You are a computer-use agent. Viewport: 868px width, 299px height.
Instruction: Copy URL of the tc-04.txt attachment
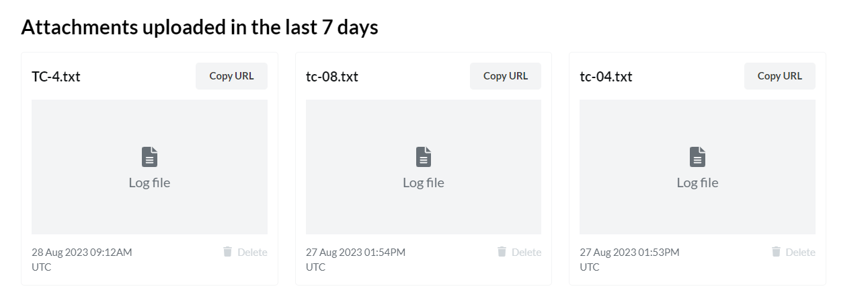(x=780, y=76)
